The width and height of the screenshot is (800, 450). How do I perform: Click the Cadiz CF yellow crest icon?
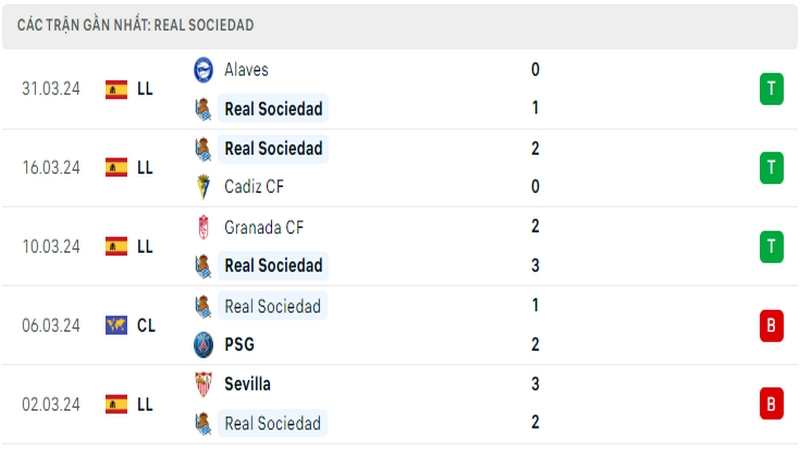click(x=203, y=187)
